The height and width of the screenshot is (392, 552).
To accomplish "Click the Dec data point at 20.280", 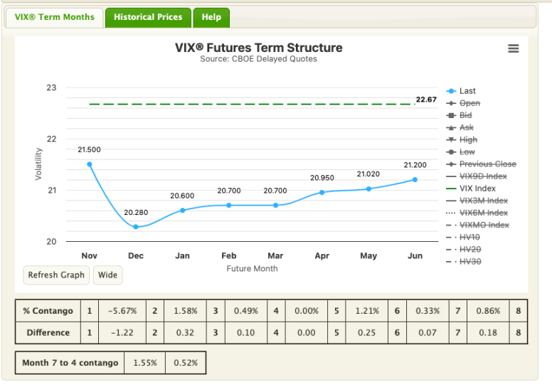I will tap(136, 227).
